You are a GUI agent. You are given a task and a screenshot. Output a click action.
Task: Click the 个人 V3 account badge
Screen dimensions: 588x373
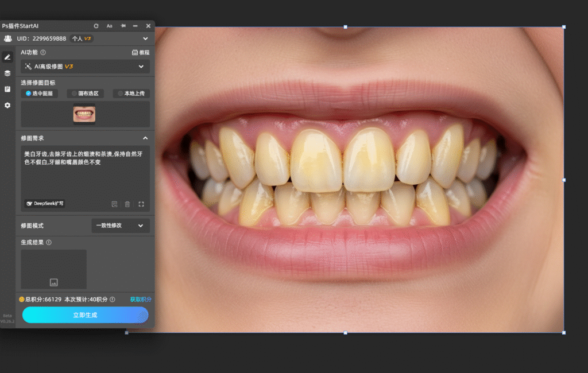click(x=82, y=38)
